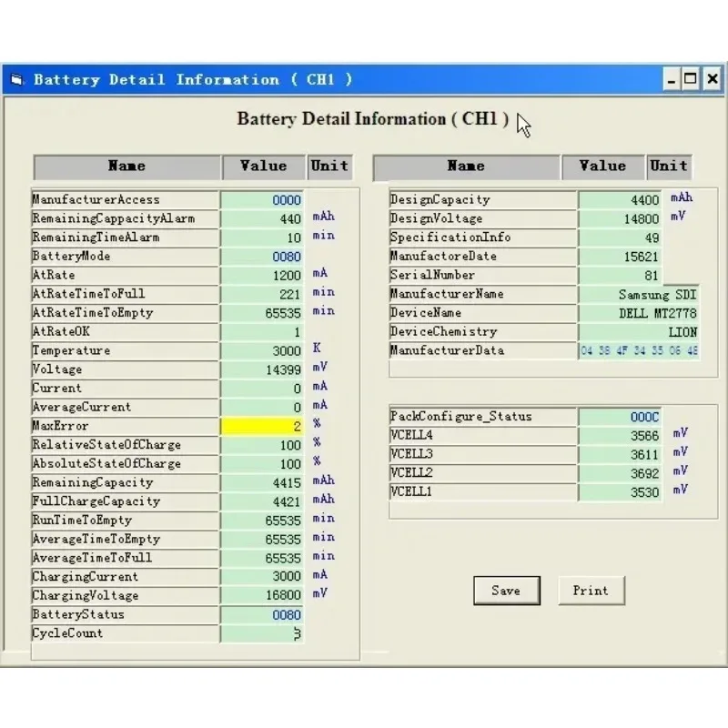The width and height of the screenshot is (728, 728).
Task: Click the CycleCount value field
Action: point(262,633)
